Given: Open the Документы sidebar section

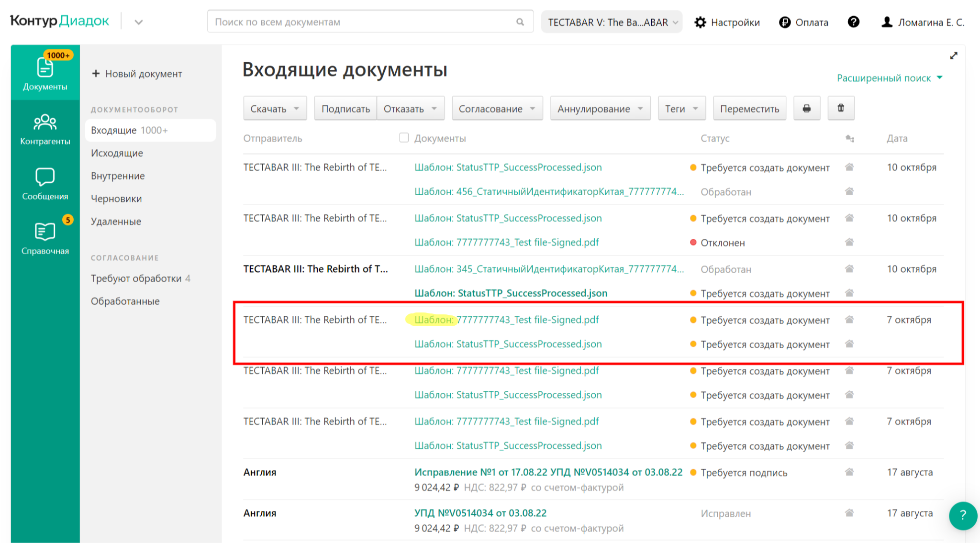Looking at the screenshot, I should 45,73.
